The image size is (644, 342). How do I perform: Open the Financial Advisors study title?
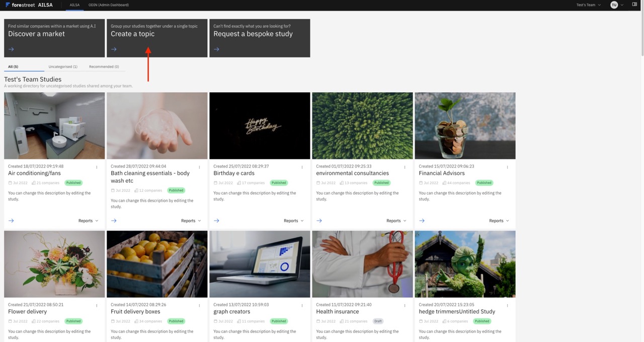point(442,173)
